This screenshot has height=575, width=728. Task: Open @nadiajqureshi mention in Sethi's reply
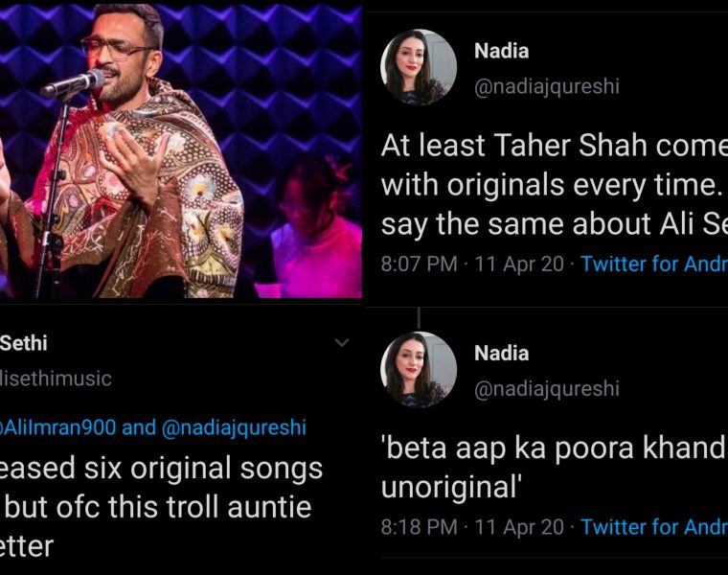click(233, 427)
